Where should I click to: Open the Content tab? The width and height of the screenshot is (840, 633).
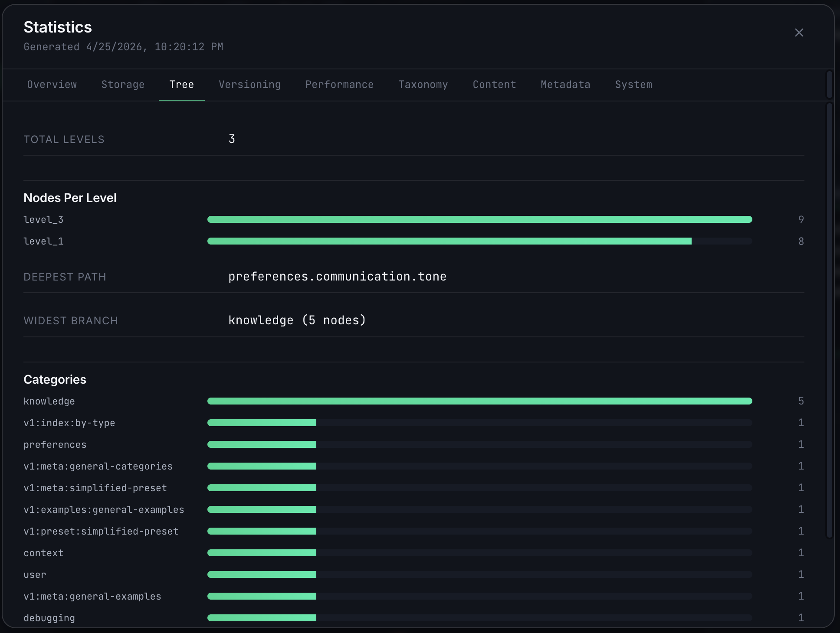coord(495,85)
